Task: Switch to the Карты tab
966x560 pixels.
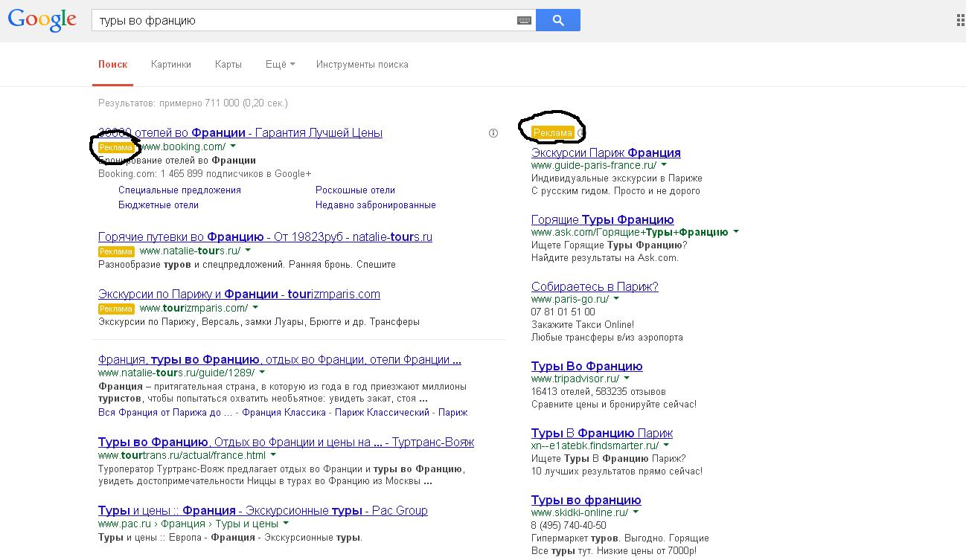Action: coord(228,65)
